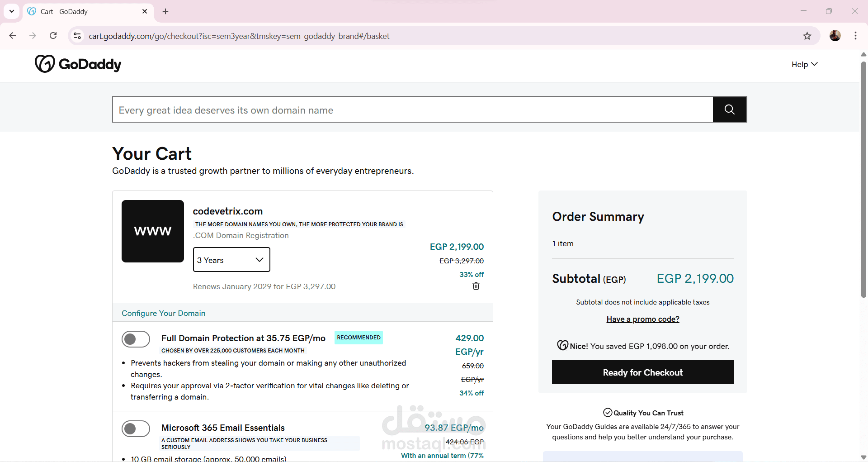Click the 33% off label

pyautogui.click(x=472, y=275)
